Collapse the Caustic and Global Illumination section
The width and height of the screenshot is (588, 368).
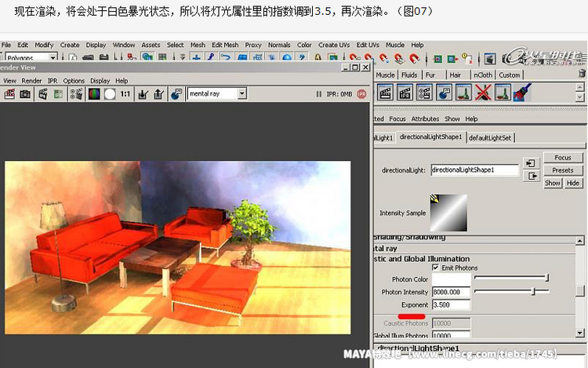(x=422, y=259)
